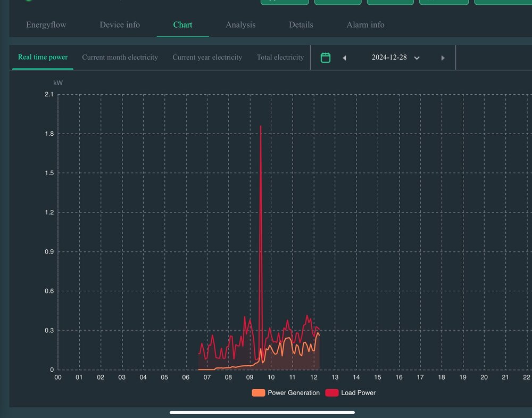Screen dimensions: 532x418
Task: Show Current year electricity chart
Action: [207, 58]
